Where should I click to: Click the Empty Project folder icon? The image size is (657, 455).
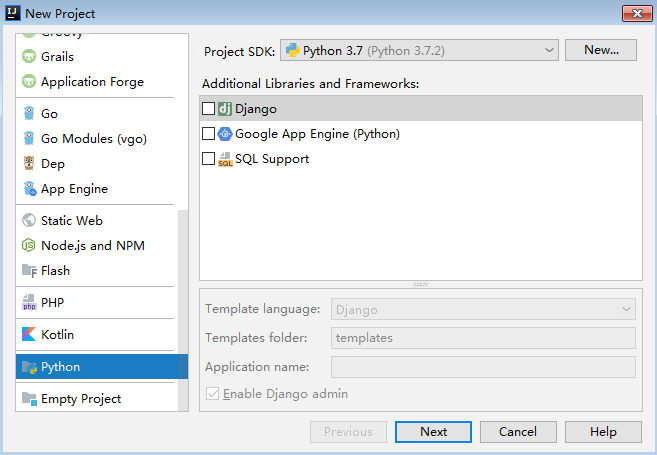point(29,398)
